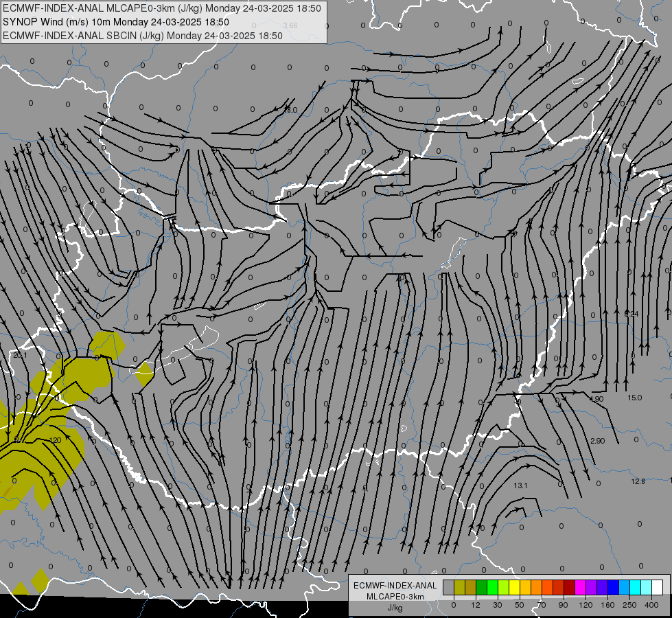Screen dimensions: 672x618
Task: Click the ECMWF-INDEX-ANAL MLCAPE0-3km header line
Action: (x=161, y=8)
